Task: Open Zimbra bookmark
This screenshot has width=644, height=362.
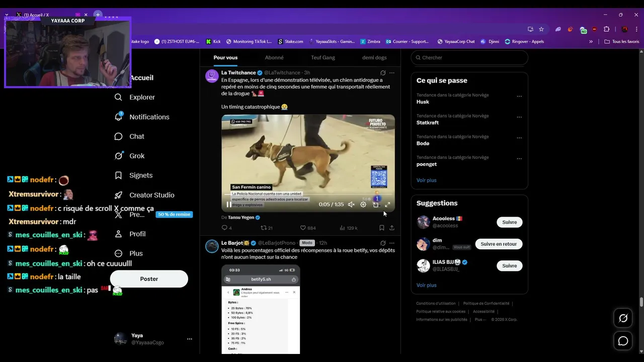Action: click(371, 42)
